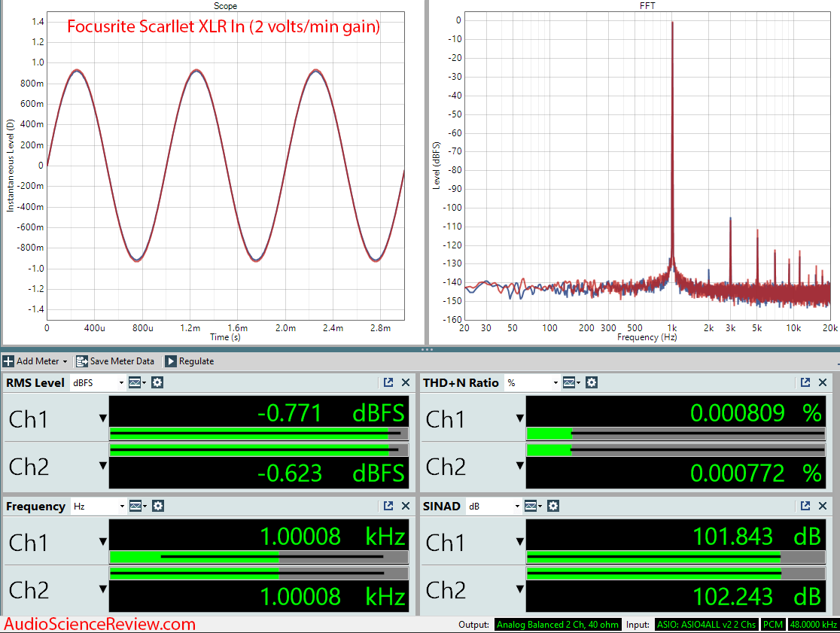This screenshot has width=840, height=633.
Task: Click the ASIO4ALL input status field
Action: tap(706, 625)
